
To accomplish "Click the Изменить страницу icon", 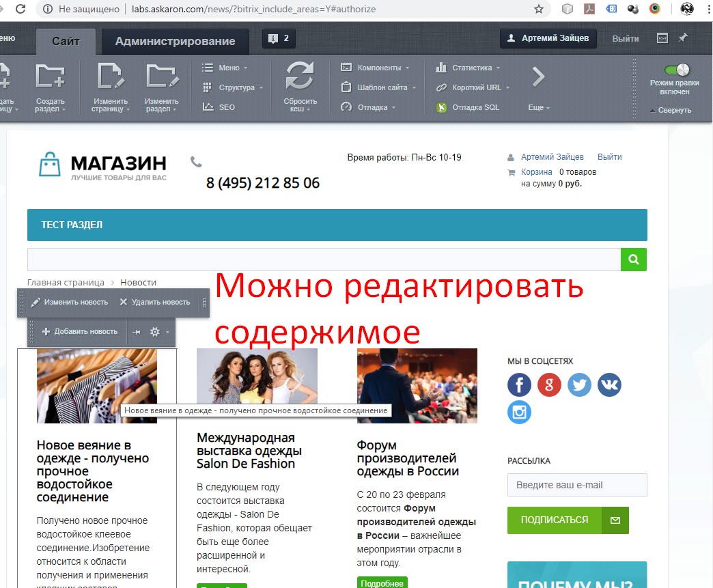I will (x=110, y=76).
